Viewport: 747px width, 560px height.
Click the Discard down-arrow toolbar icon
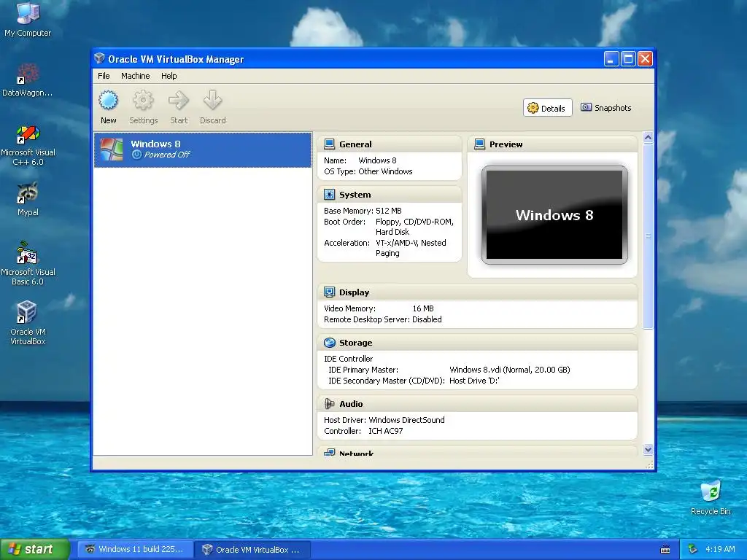pos(212,101)
